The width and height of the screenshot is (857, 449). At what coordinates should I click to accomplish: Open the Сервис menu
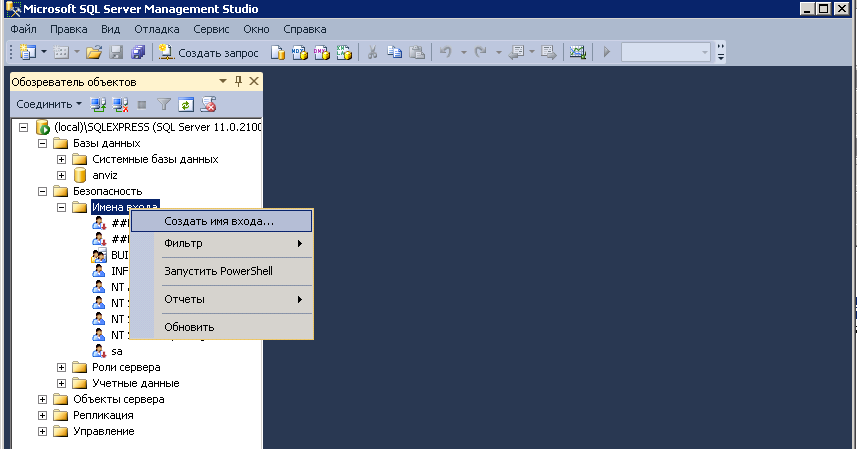tap(211, 29)
